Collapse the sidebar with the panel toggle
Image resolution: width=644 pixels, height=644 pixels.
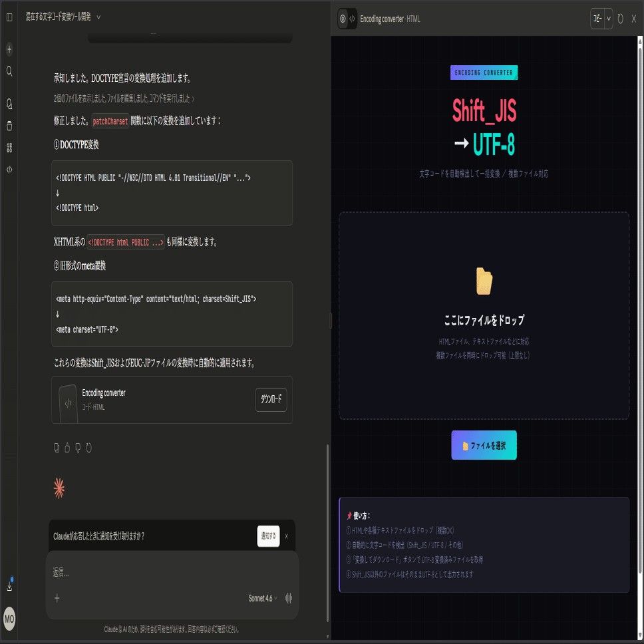coord(9,18)
